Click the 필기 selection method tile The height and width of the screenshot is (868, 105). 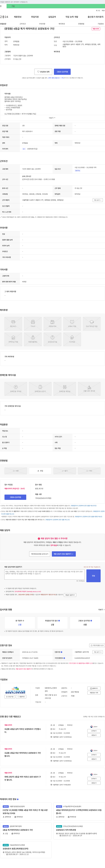pos(65,471)
